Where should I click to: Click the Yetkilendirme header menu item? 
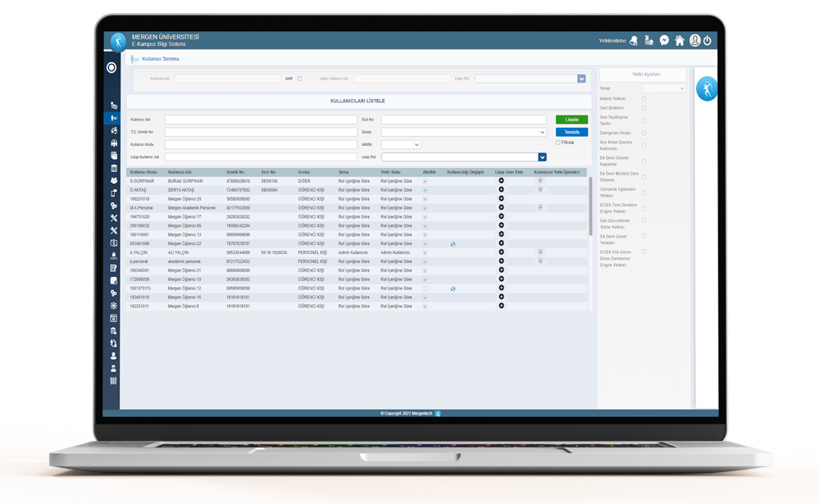pyautogui.click(x=612, y=40)
